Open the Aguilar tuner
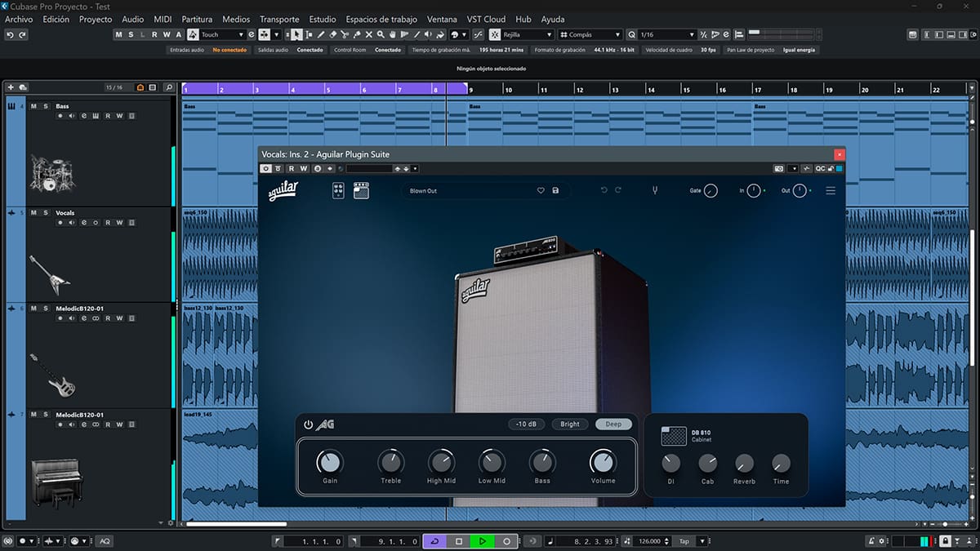980x551 pixels. click(654, 190)
